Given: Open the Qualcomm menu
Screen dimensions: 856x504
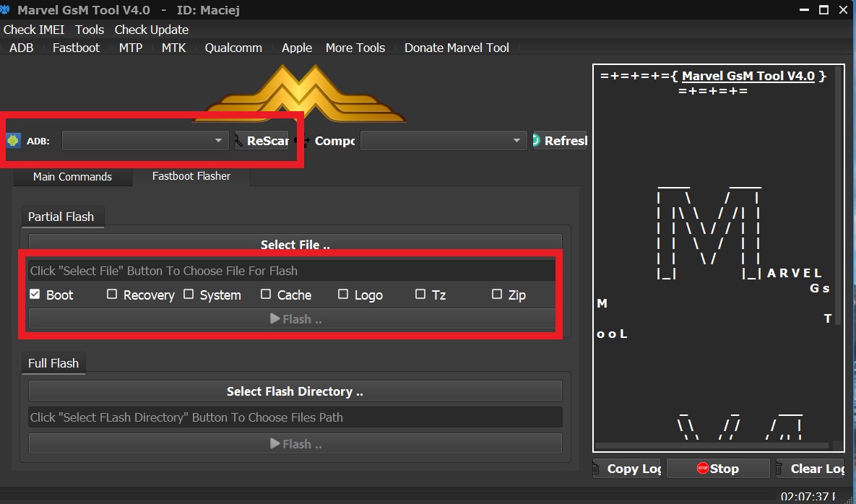Looking at the screenshot, I should click(x=233, y=48).
